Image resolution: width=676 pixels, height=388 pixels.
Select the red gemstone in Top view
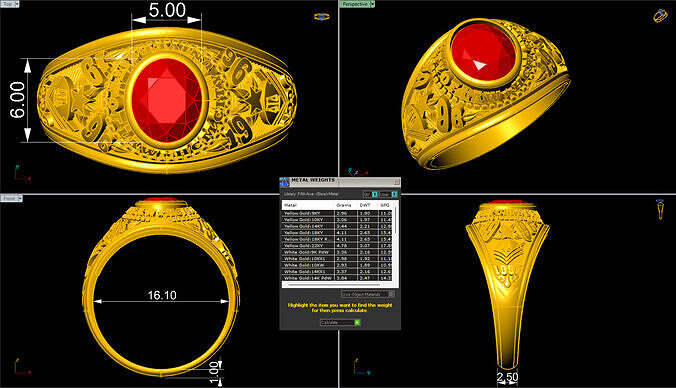(x=167, y=100)
